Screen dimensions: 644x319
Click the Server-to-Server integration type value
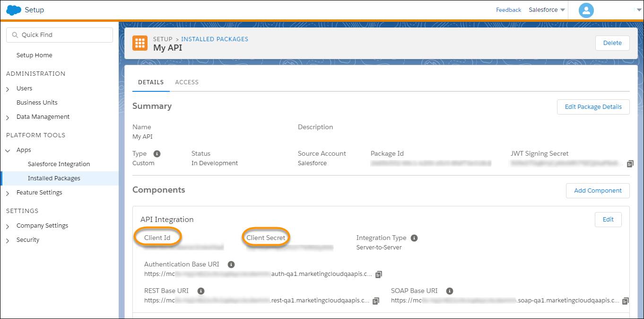coord(379,248)
